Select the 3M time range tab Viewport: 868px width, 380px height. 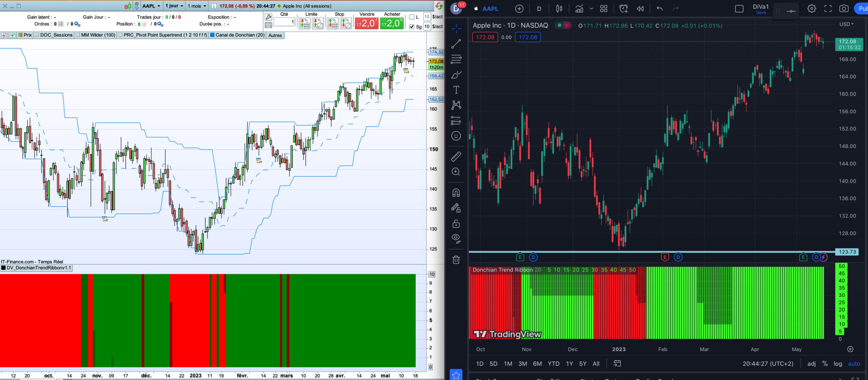523,363
